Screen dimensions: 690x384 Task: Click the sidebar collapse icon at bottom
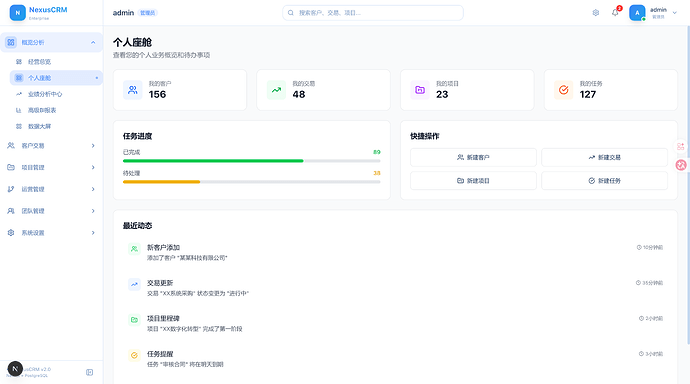point(89,372)
